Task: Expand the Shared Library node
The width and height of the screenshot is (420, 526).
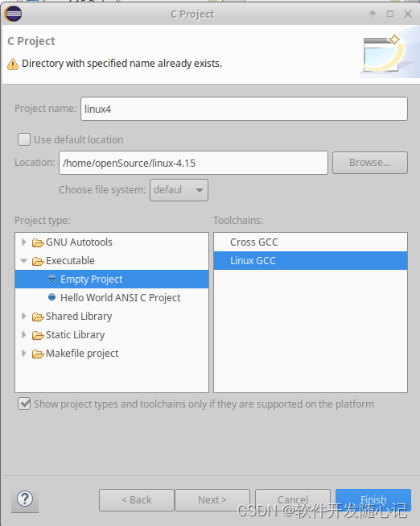Action: [23, 316]
